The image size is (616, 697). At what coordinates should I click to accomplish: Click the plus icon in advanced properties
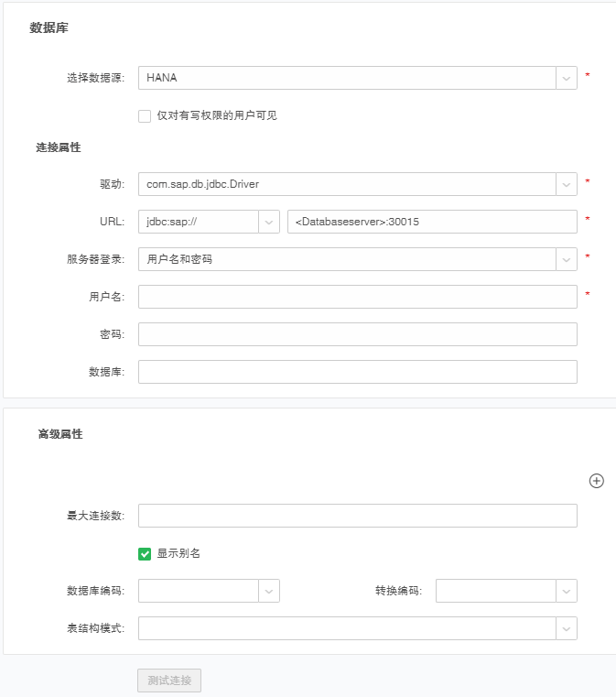click(596, 481)
